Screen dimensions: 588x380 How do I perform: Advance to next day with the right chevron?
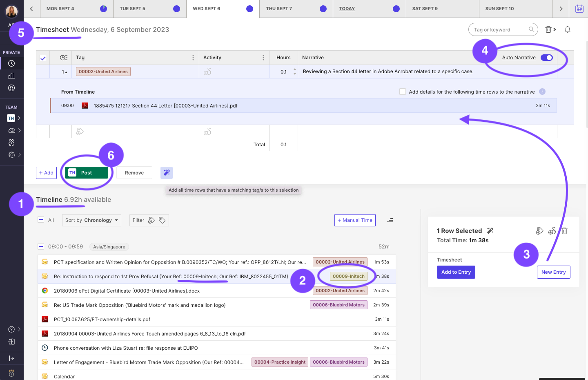click(561, 9)
